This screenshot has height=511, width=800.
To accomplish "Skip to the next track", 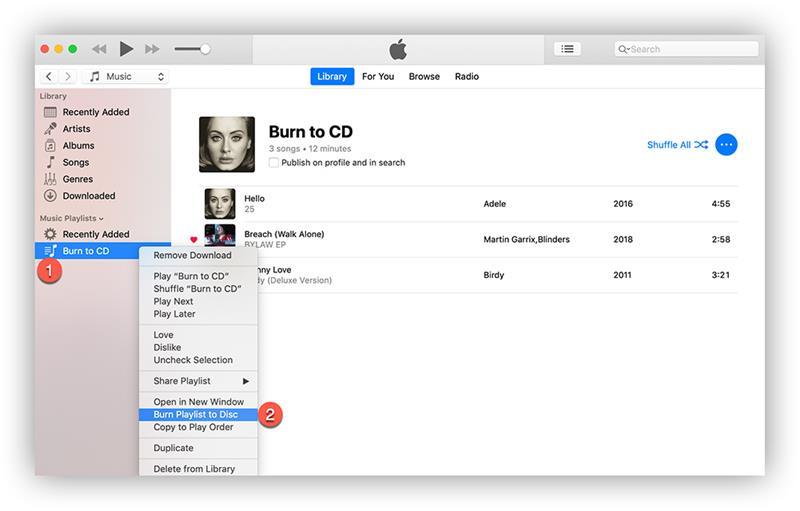I will 152,49.
